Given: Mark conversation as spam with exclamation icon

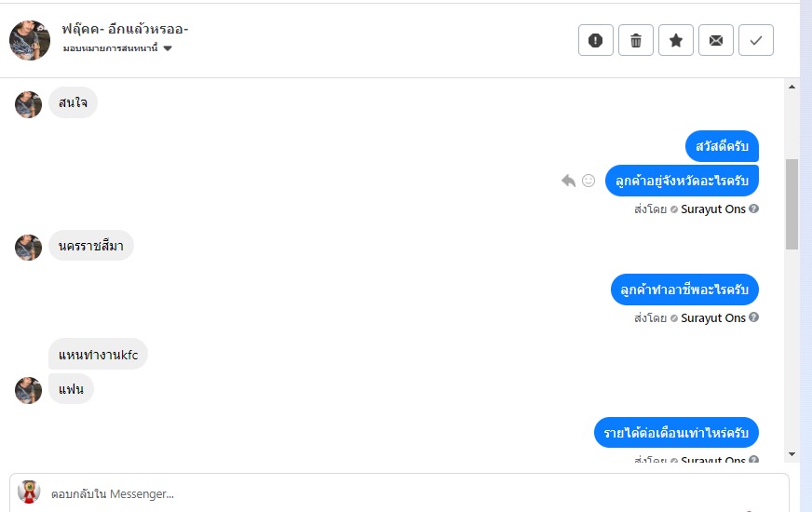Looking at the screenshot, I should pos(596,40).
